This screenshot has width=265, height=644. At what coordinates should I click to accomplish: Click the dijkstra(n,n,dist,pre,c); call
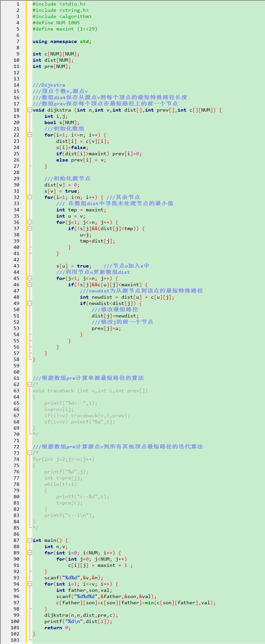pyautogui.click(x=81, y=615)
